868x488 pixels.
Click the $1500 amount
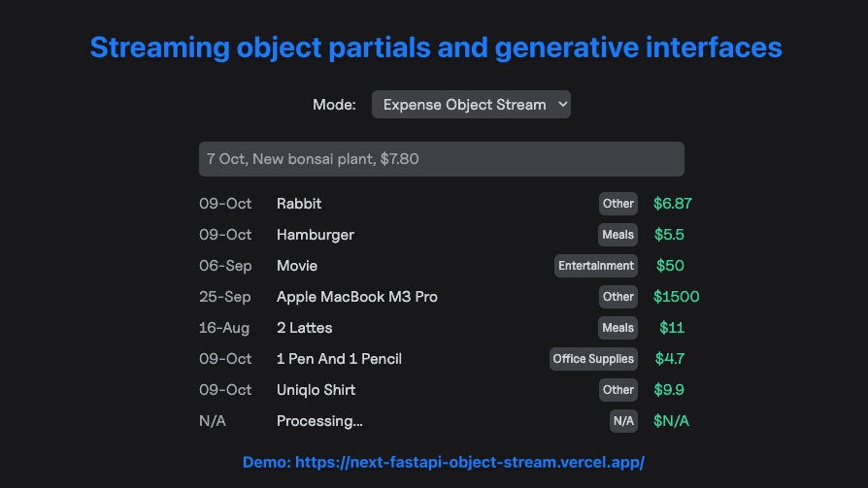(676, 297)
